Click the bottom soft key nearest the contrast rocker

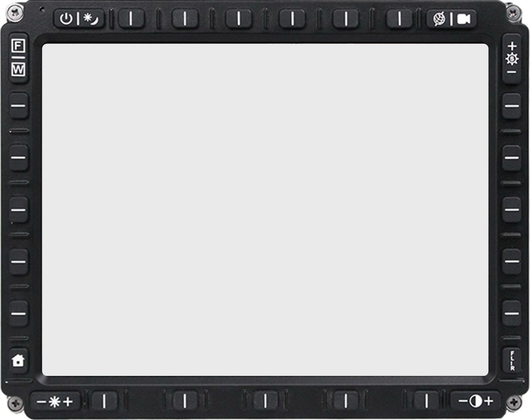[426, 400]
